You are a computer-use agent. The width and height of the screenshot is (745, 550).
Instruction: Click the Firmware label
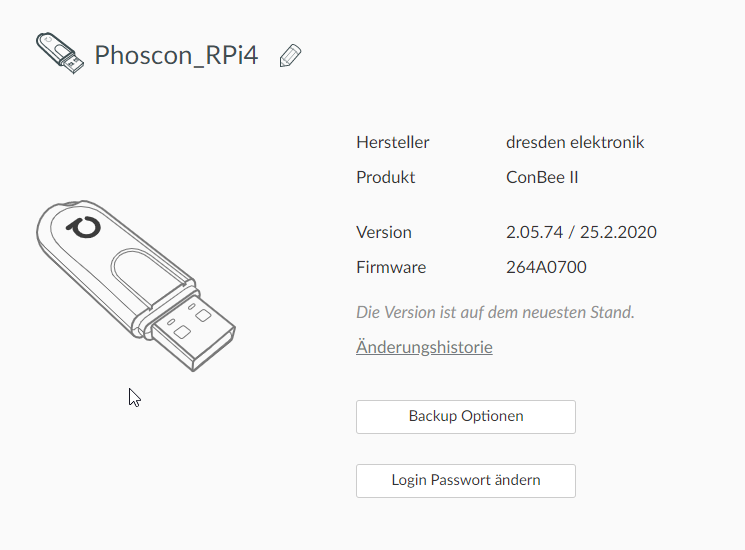coord(391,267)
